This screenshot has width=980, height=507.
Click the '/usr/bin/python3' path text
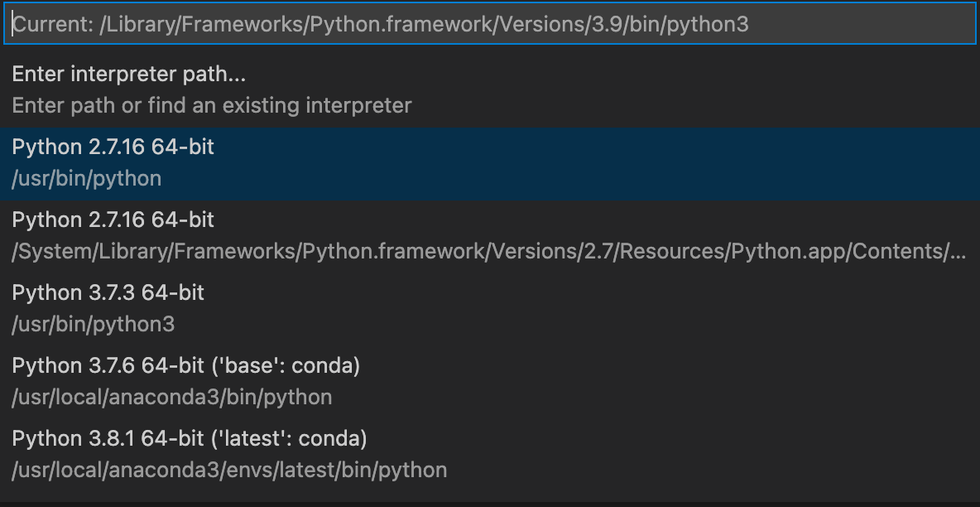coord(94,324)
